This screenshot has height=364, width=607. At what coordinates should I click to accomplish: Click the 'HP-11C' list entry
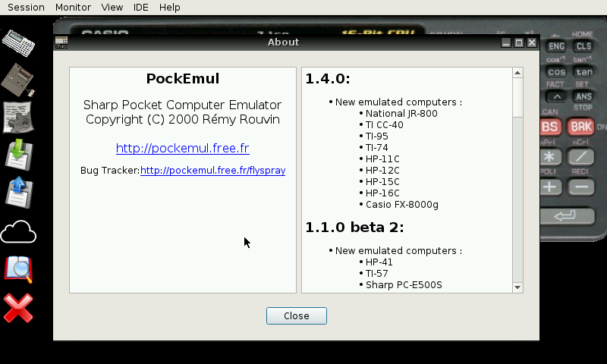coord(382,159)
